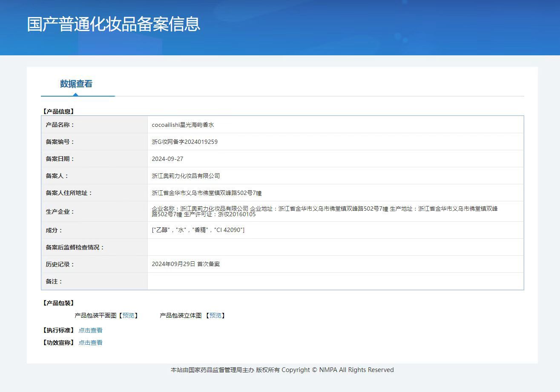Select the product name cocoailishi星光海屿香水
The height and width of the screenshot is (392, 560).
point(183,125)
